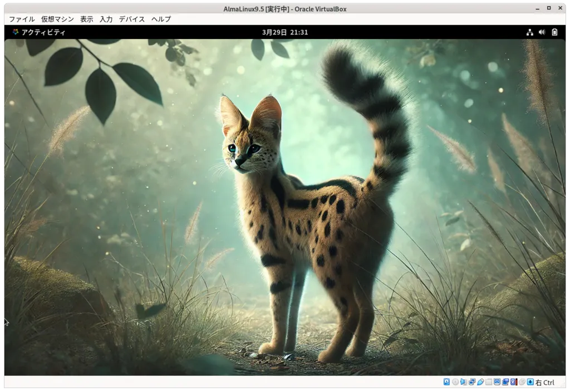
Task: Click the USB devices status icon
Action: [480, 383]
